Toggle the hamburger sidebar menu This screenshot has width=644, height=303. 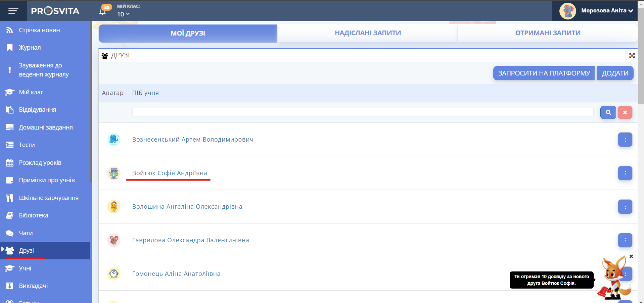13,11
